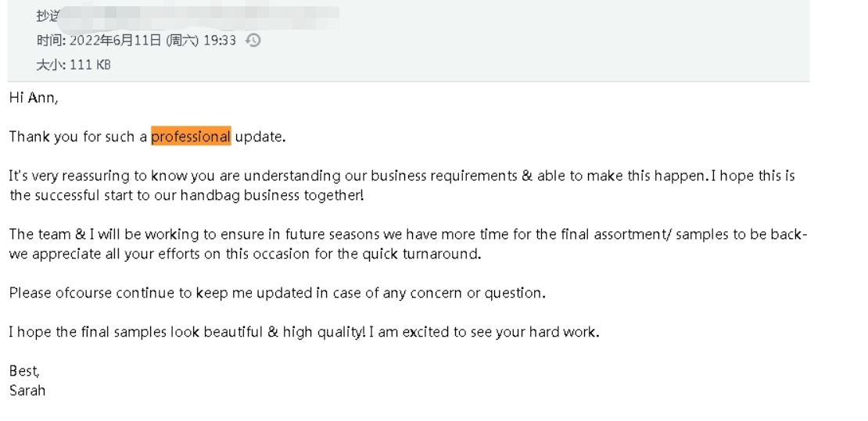Click the 2022年6月11日 date text
The width and height of the screenshot is (868, 421).
point(116,41)
